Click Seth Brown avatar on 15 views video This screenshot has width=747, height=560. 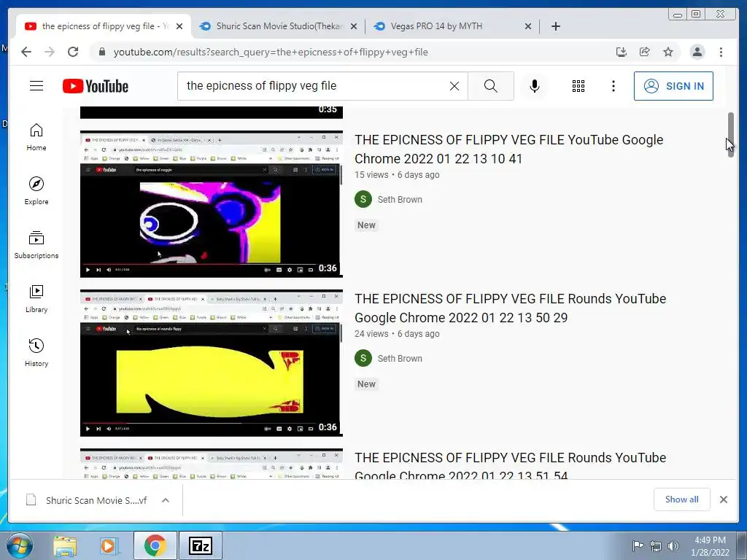pyautogui.click(x=363, y=199)
